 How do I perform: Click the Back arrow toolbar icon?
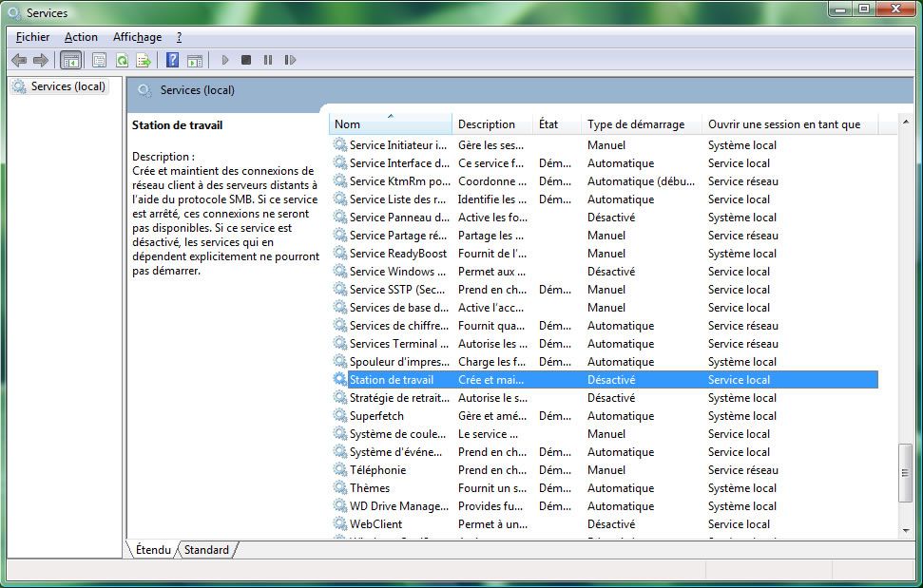coord(19,60)
